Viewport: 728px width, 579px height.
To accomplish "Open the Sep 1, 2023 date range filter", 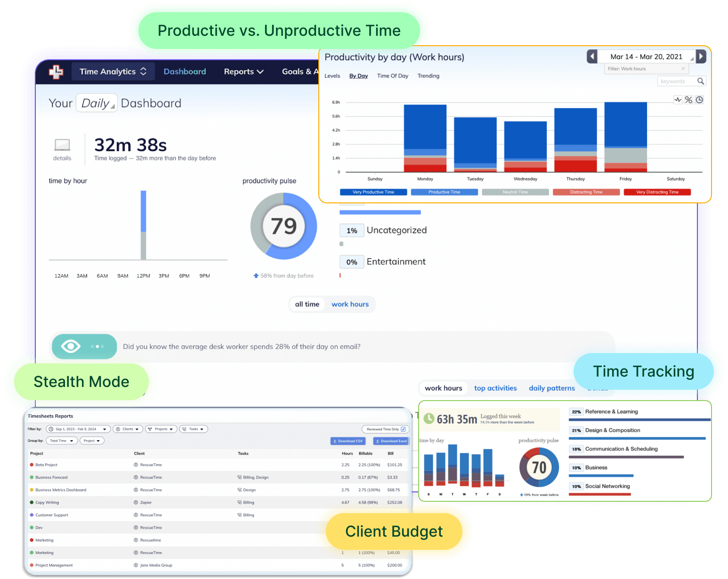I will click(x=78, y=429).
